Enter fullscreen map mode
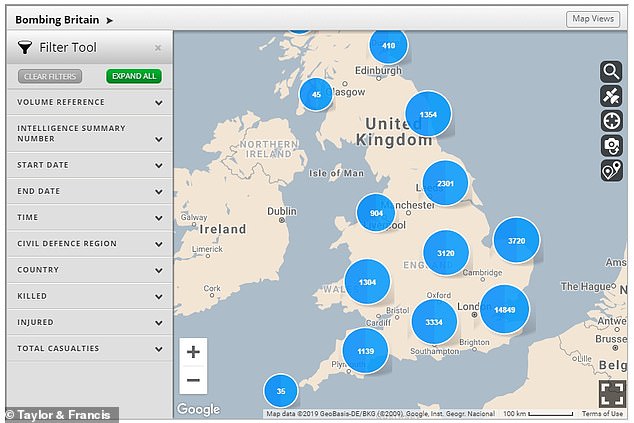 tap(612, 394)
